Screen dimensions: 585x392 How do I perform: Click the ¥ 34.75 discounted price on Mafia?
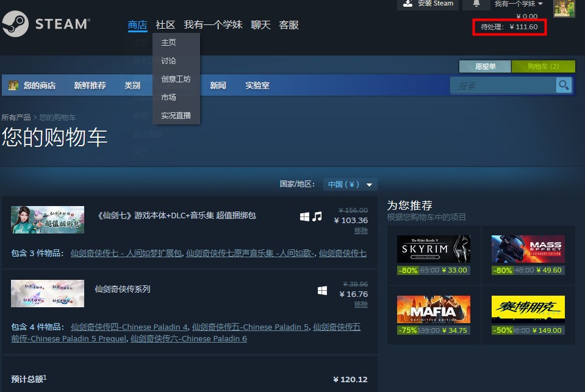(x=454, y=330)
